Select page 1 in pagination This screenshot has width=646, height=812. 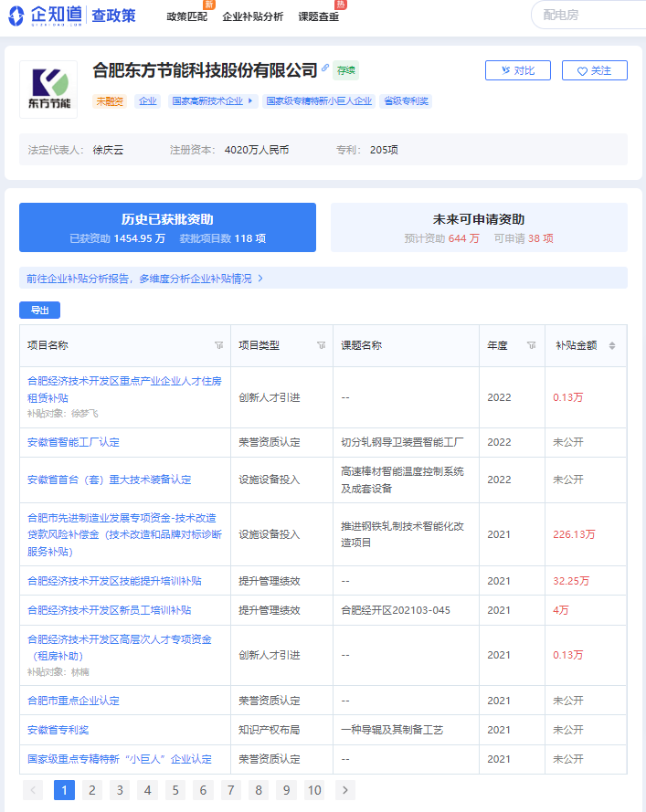pos(64,790)
